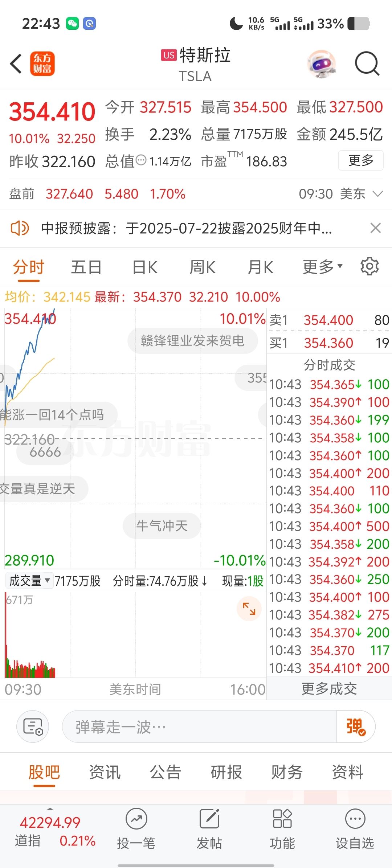Open the 股吧 tab
Viewport: 392px width, 868px height.
(x=44, y=772)
